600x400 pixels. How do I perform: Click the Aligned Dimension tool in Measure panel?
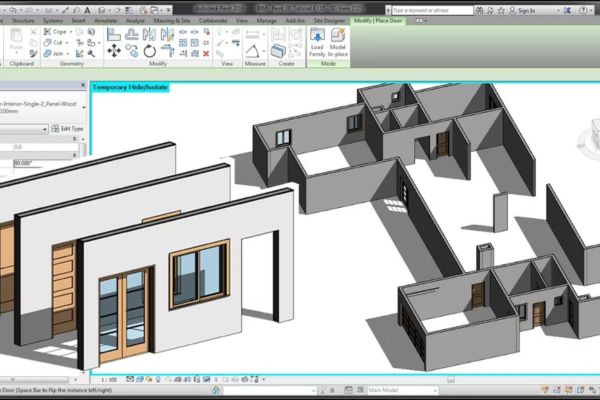253,34
